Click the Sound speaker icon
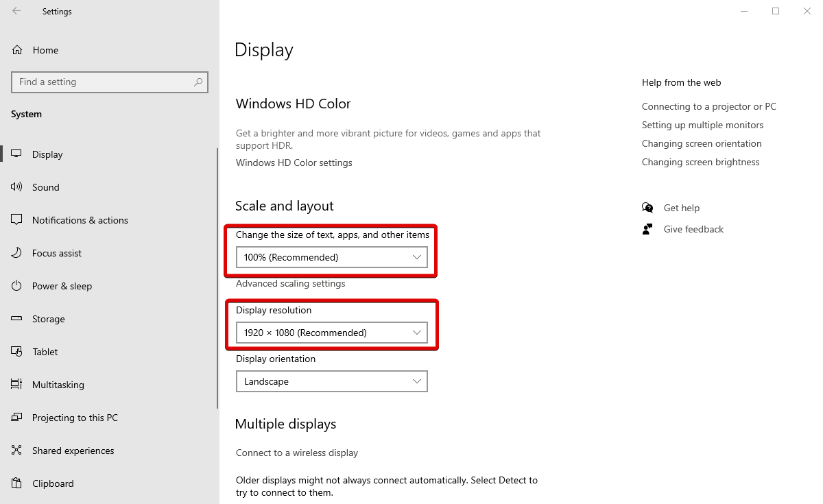The image size is (823, 504). coord(17,187)
